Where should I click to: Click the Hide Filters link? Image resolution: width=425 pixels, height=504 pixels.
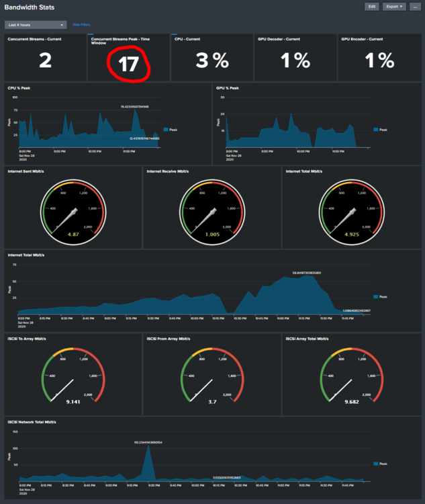coord(81,25)
